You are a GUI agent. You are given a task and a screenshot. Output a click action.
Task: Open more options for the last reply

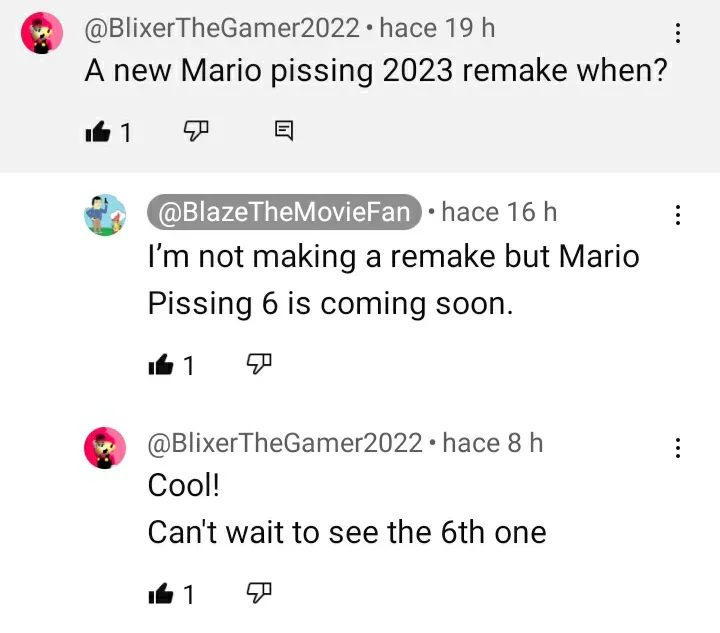(678, 447)
